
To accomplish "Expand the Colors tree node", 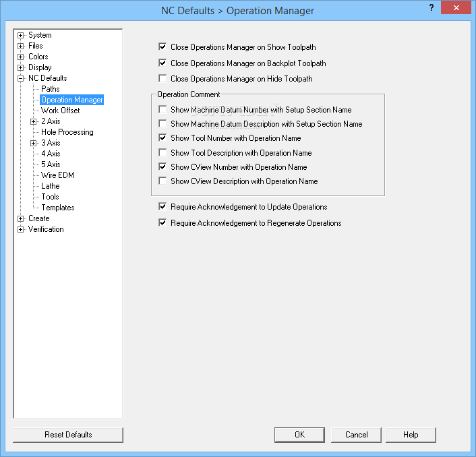I will 20,57.
